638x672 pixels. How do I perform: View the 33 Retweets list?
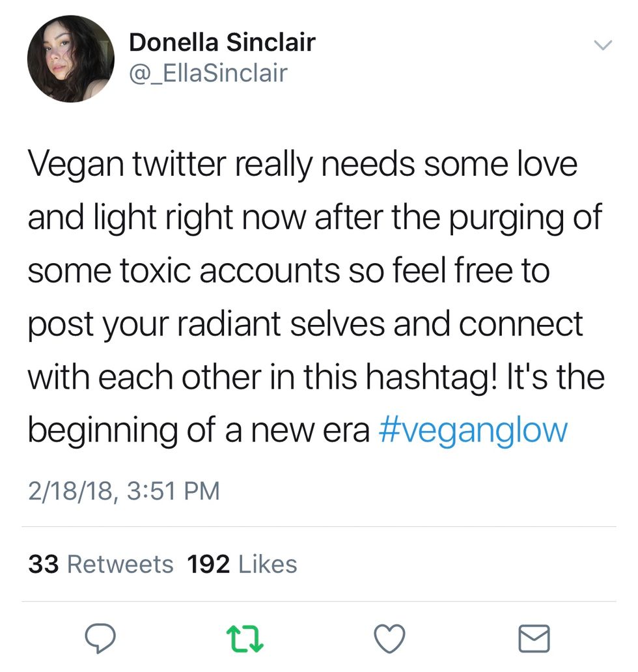[101, 564]
